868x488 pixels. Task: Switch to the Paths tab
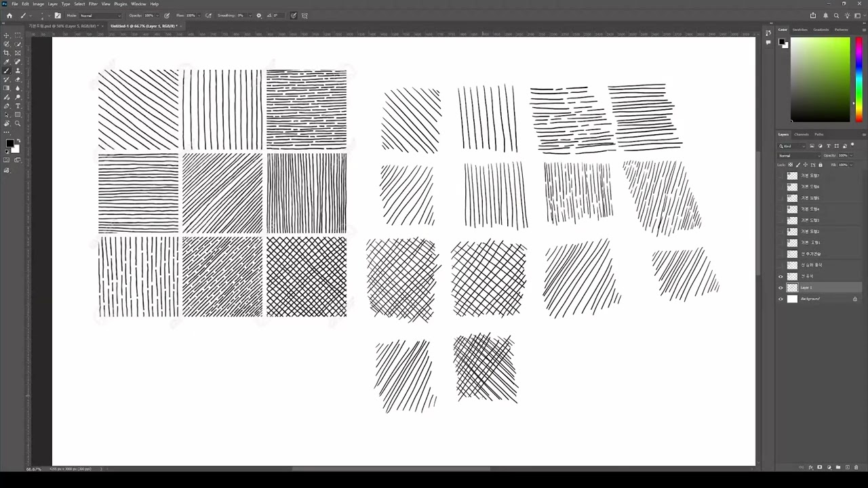click(819, 134)
